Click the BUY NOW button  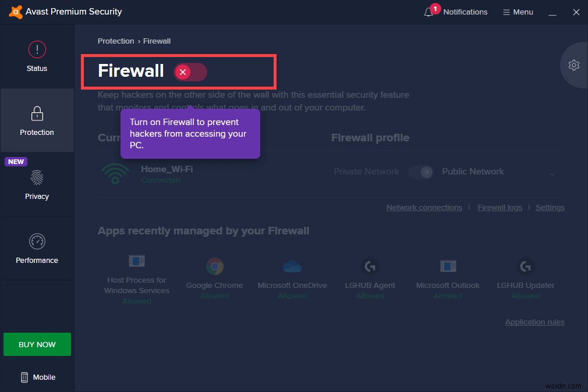(x=37, y=344)
